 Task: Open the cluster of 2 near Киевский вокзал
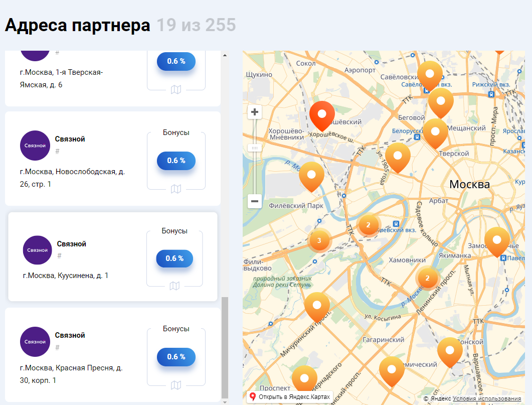pyautogui.click(x=368, y=225)
